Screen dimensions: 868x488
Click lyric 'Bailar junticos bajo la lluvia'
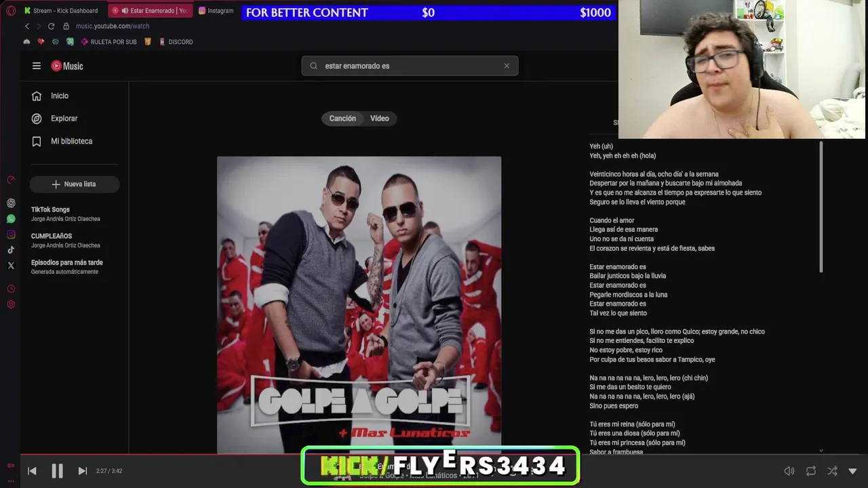[628, 276]
